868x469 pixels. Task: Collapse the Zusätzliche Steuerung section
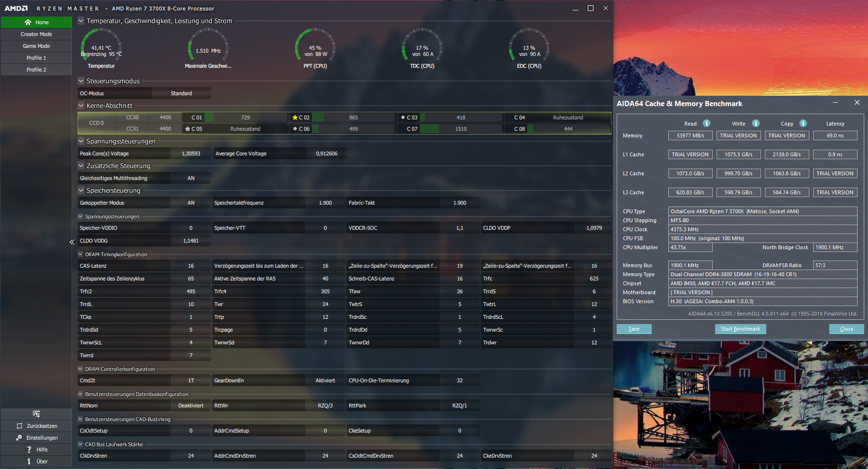pyautogui.click(x=81, y=166)
